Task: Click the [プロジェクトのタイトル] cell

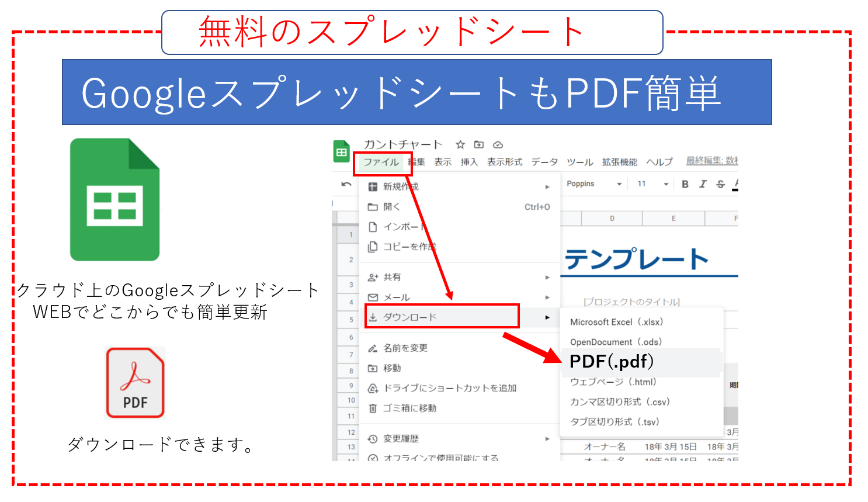Action: point(632,302)
